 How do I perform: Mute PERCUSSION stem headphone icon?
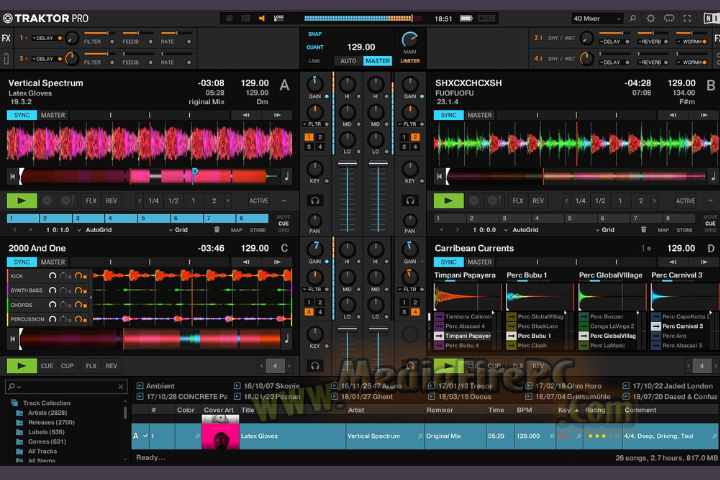coord(52,319)
